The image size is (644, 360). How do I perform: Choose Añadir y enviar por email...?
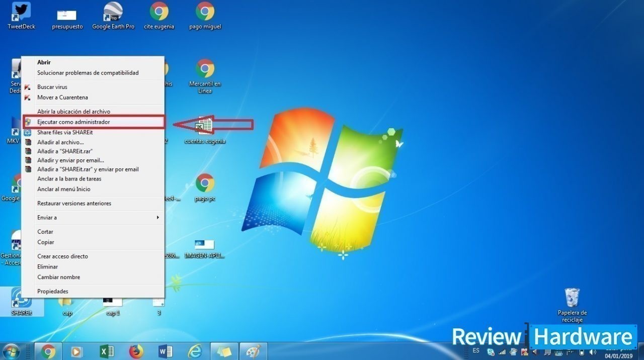(94, 160)
